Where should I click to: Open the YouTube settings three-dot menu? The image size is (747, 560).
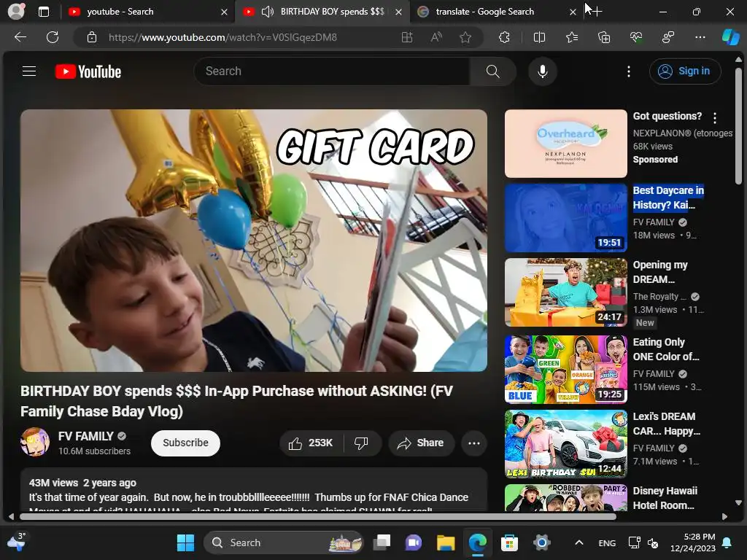click(x=628, y=71)
